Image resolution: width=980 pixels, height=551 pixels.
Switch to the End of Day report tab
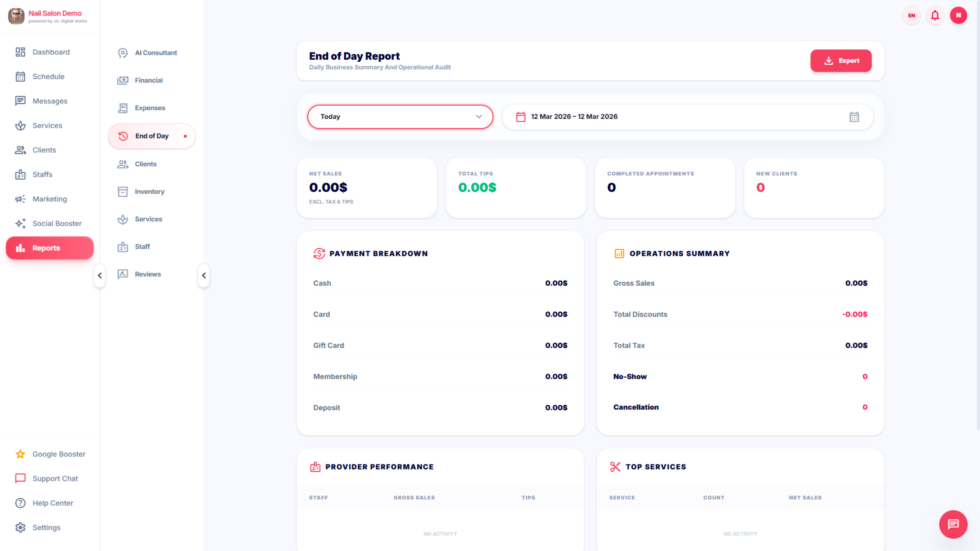tap(151, 136)
